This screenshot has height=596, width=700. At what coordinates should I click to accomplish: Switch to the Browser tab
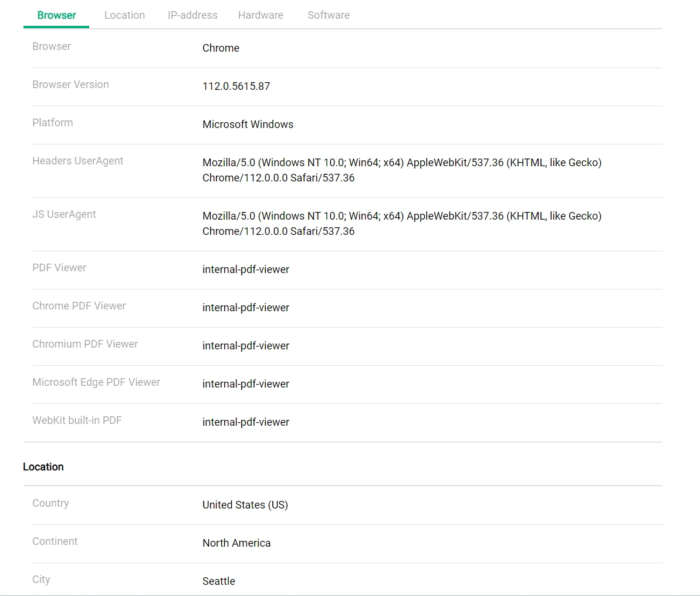[56, 15]
